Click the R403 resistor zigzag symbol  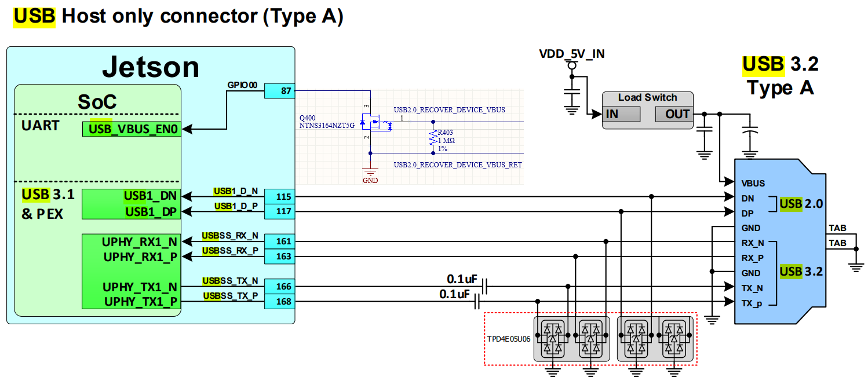coord(433,137)
